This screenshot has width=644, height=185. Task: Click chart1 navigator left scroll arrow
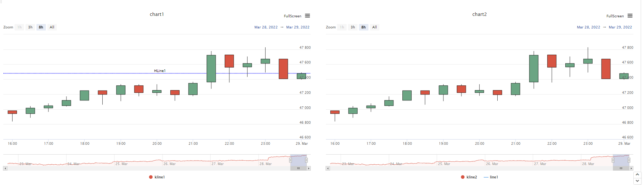click(5, 168)
